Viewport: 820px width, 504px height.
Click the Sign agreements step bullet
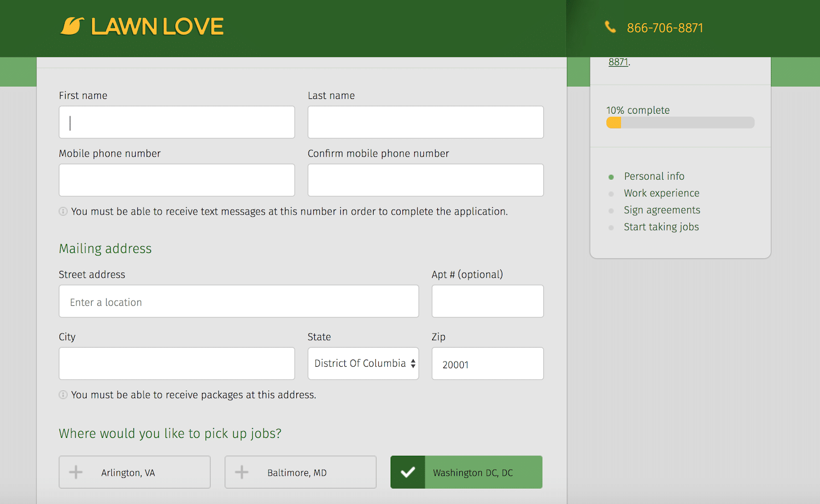click(611, 211)
